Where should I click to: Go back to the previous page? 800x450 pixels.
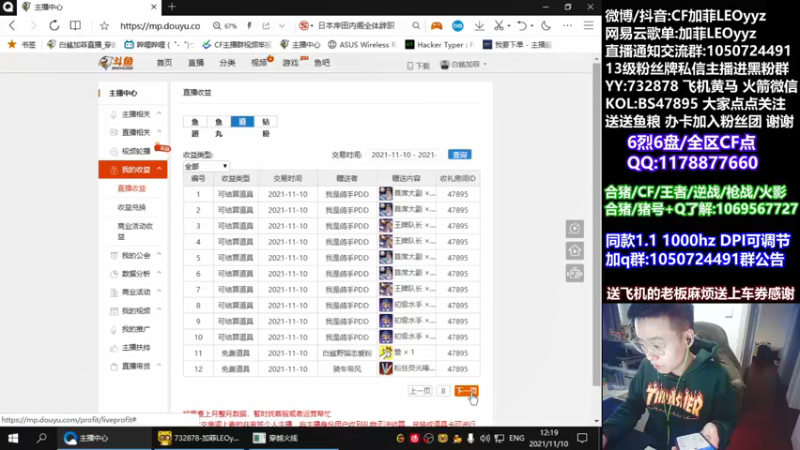pos(12,26)
